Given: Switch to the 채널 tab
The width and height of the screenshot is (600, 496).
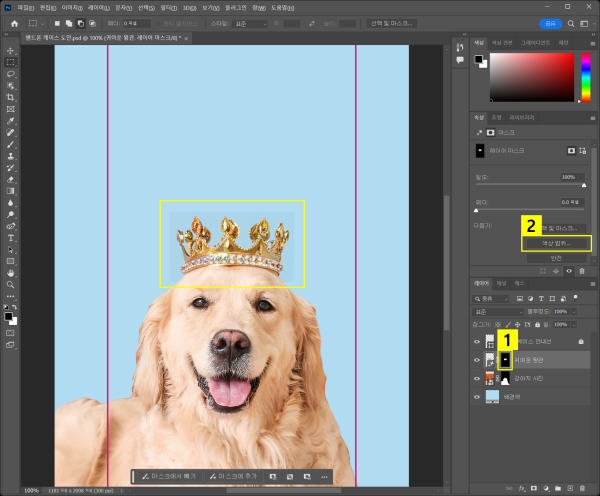Looking at the screenshot, I should pos(502,283).
